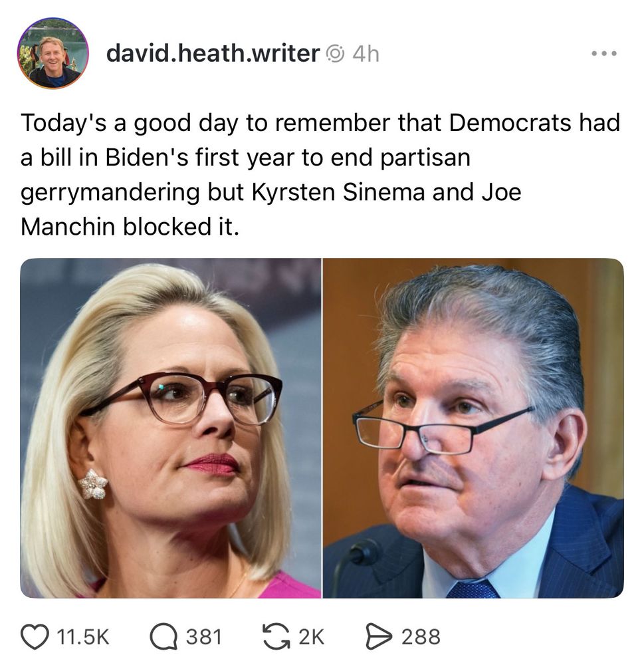Click the 4h timestamp

pos(366,55)
